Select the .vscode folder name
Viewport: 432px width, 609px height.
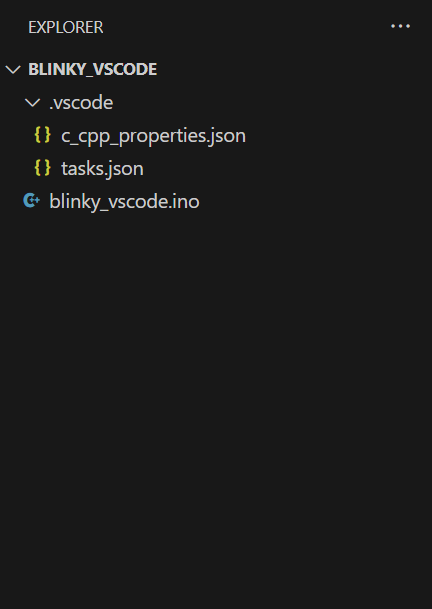(81, 103)
